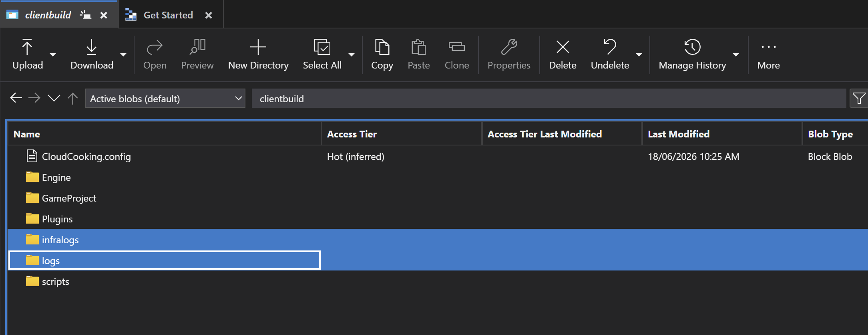Navigate forward with the right arrow

tap(34, 98)
